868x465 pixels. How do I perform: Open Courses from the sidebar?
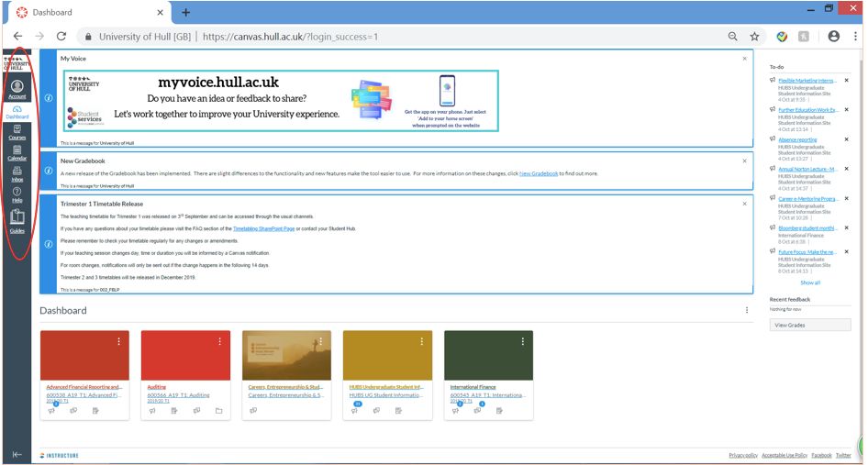pyautogui.click(x=17, y=132)
